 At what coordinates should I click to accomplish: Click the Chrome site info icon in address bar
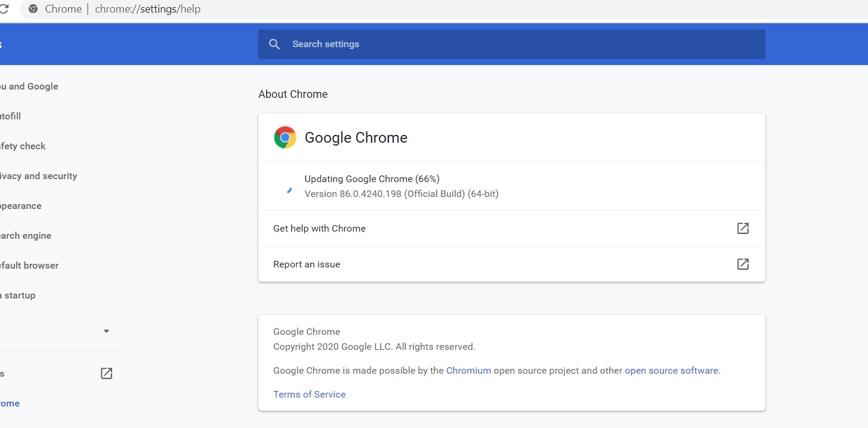[x=33, y=9]
